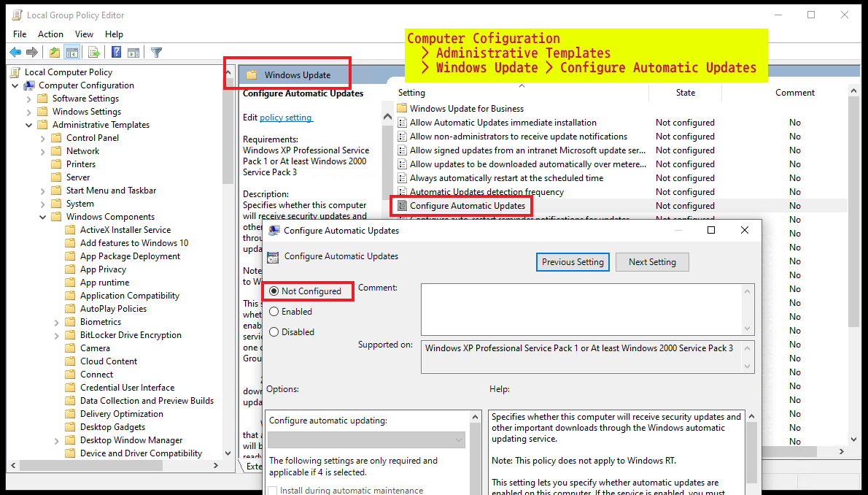Select Credential User Interface tree item

[x=128, y=388]
